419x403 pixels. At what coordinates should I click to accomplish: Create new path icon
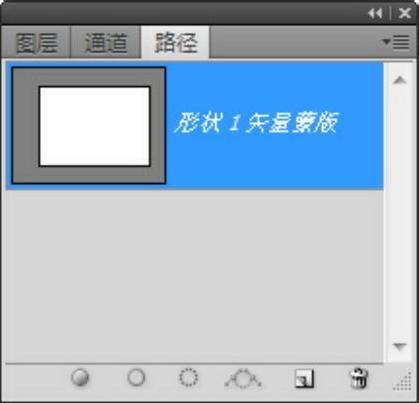[x=304, y=379]
